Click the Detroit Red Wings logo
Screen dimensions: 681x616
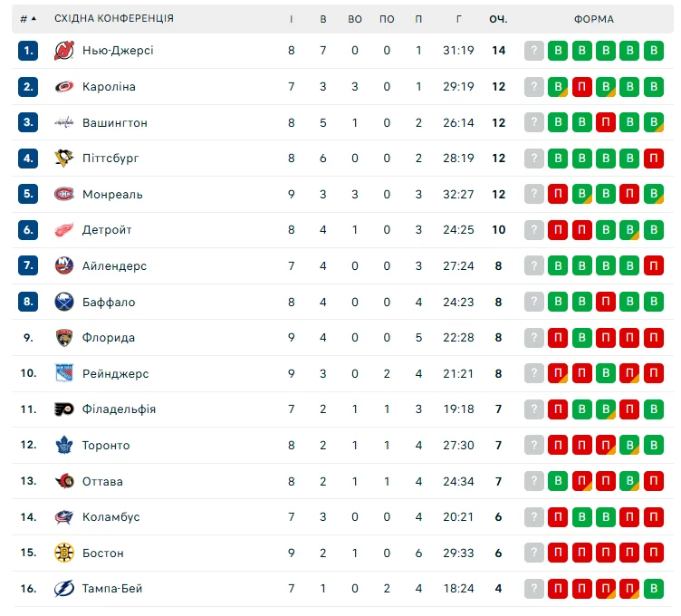tap(63, 230)
